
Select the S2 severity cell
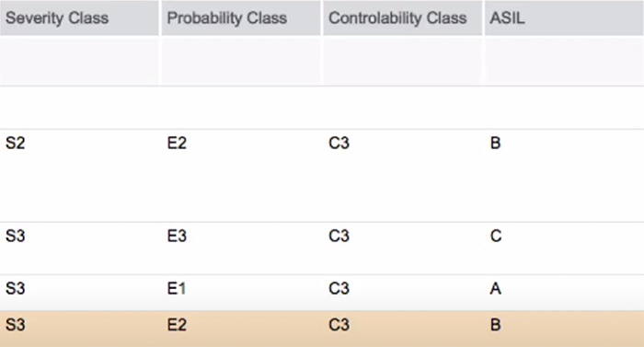(x=16, y=143)
